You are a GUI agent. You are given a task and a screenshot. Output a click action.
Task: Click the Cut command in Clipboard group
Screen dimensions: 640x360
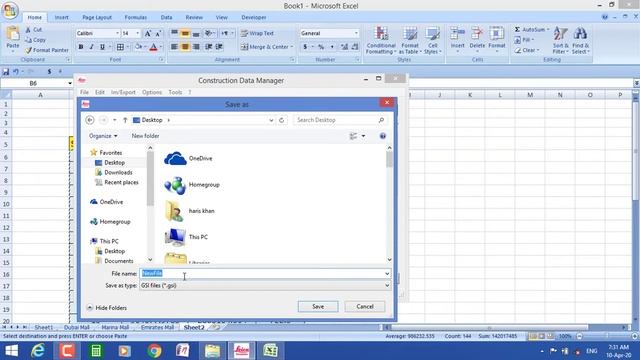click(33, 29)
